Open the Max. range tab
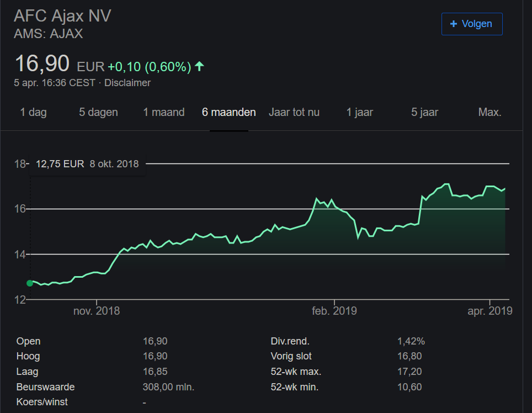 tap(490, 112)
